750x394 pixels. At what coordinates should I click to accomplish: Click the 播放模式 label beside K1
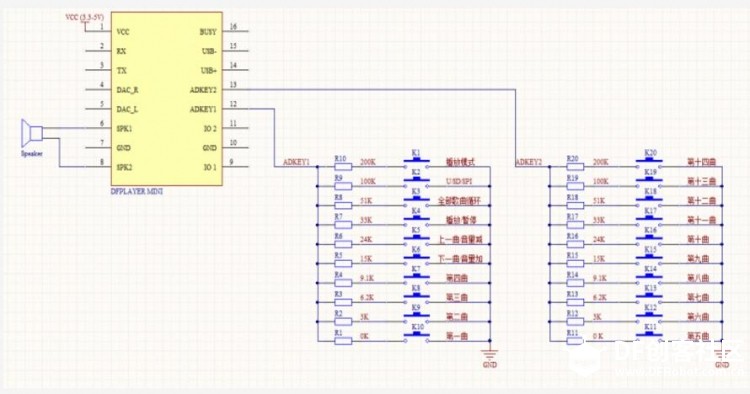460,162
